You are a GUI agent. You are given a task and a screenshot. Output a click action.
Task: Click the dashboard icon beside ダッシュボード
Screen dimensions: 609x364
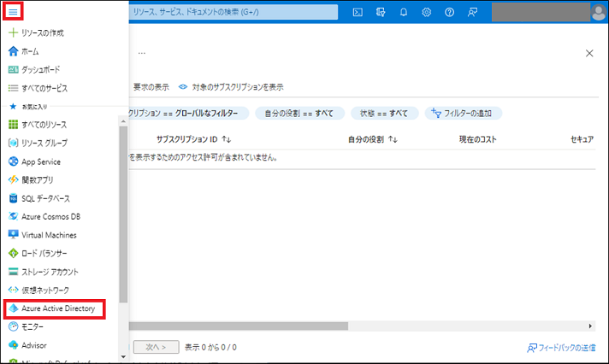pos(13,69)
